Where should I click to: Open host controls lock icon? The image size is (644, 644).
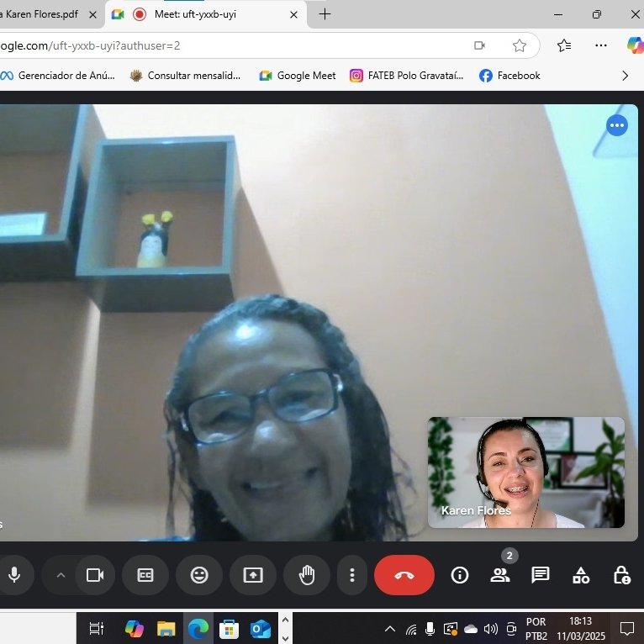[621, 575]
